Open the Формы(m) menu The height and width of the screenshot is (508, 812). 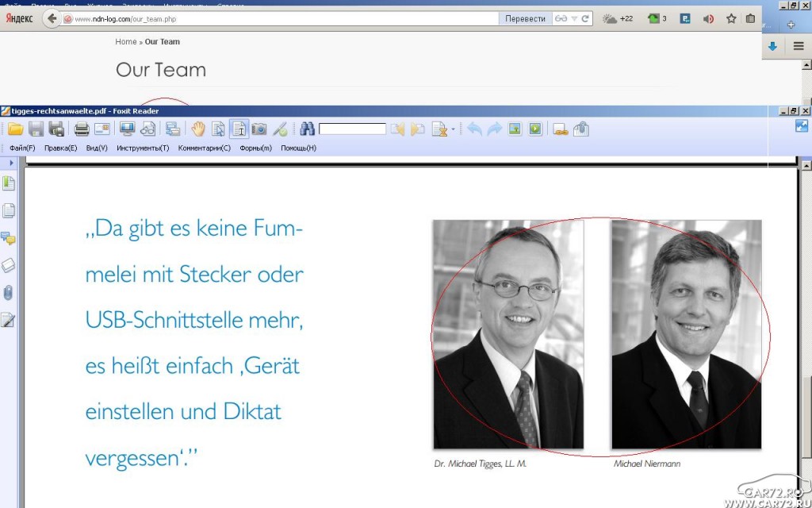coord(255,148)
